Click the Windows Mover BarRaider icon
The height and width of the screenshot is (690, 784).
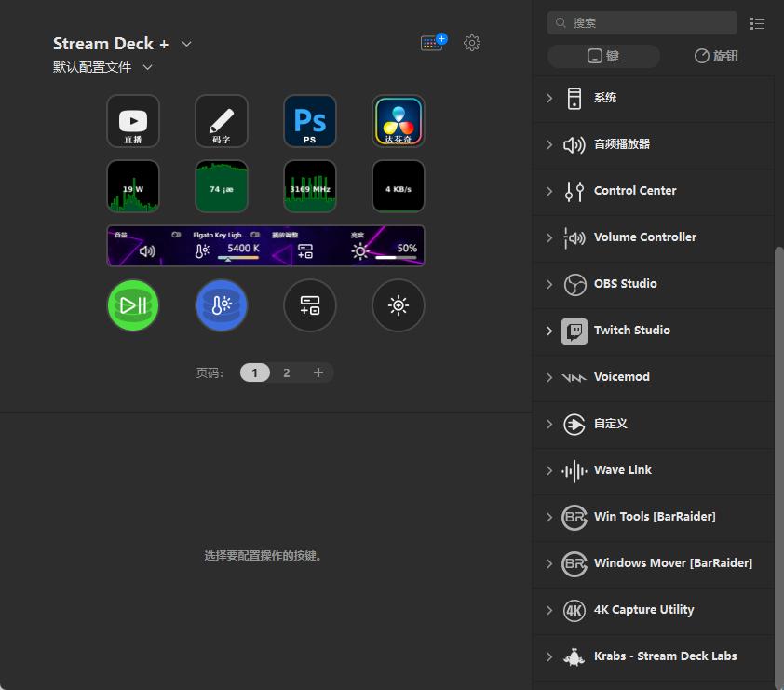click(x=574, y=564)
